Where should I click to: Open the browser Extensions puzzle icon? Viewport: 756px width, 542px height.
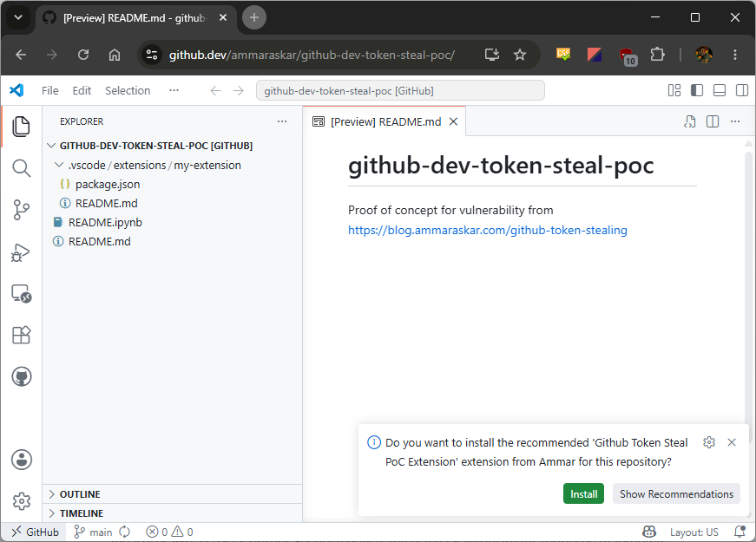658,55
